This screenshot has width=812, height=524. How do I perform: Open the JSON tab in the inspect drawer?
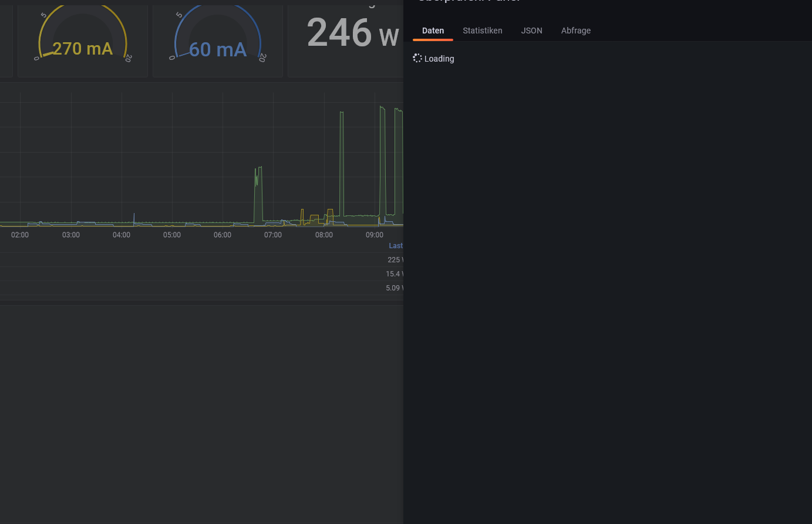531,31
